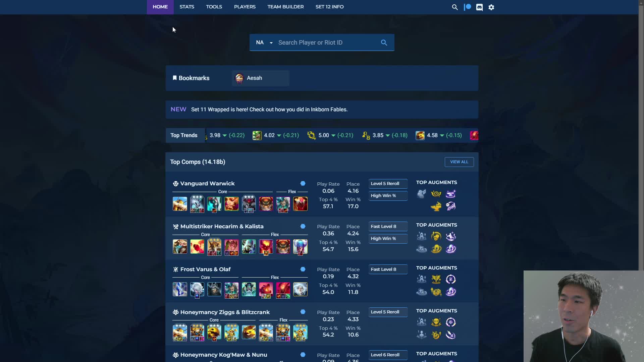Click champion icon next to 4.02 in Top Trends
The image size is (644, 362).
click(257, 135)
